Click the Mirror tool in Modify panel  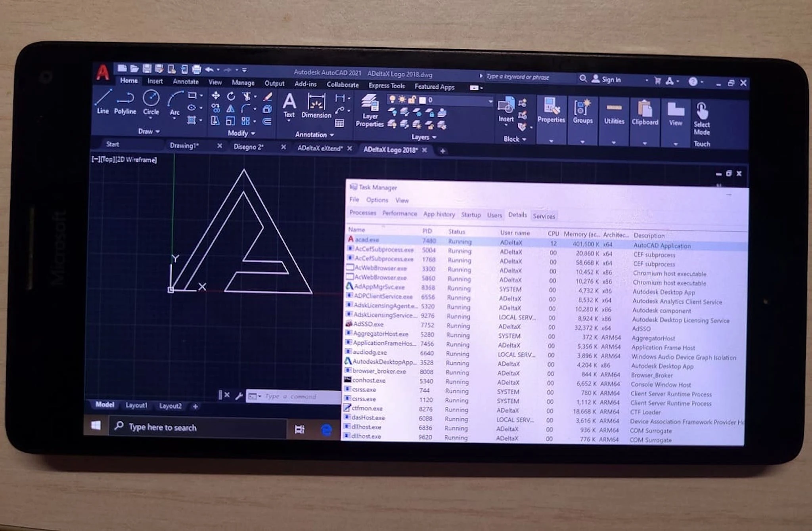coord(231,109)
